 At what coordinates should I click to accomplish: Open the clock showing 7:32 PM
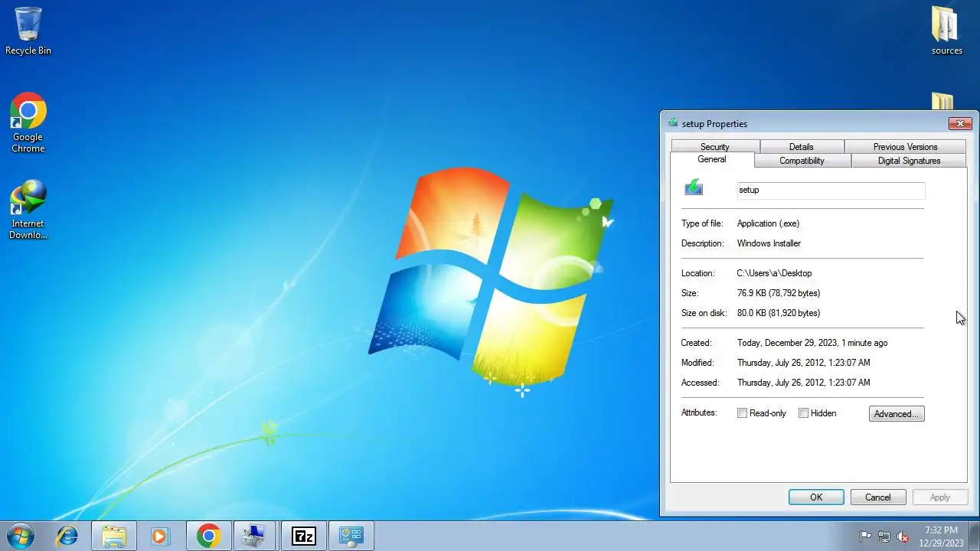point(941,536)
